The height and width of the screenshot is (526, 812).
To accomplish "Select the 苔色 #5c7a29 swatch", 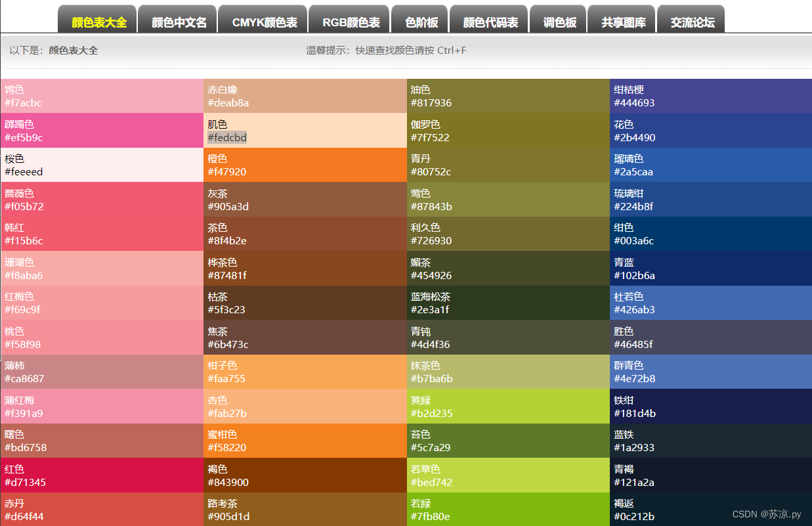I will pos(508,441).
